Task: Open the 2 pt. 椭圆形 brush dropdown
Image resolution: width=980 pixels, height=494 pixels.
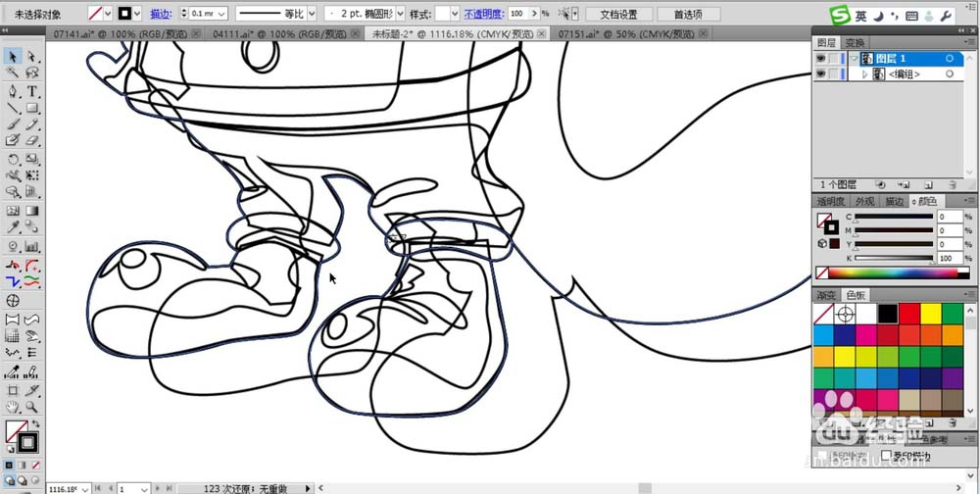Action: 401,13
